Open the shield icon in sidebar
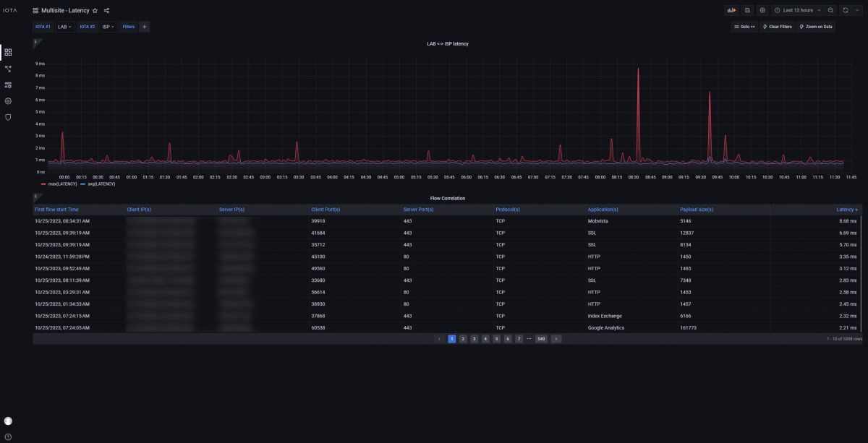Screen dimensions: 868x443 point(8,117)
